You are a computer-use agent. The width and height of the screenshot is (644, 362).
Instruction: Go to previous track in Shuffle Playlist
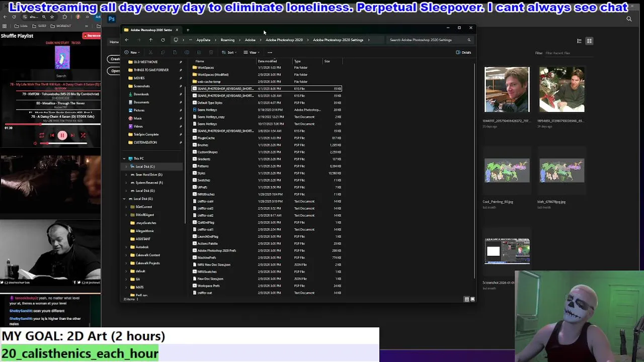pyautogui.click(x=52, y=135)
